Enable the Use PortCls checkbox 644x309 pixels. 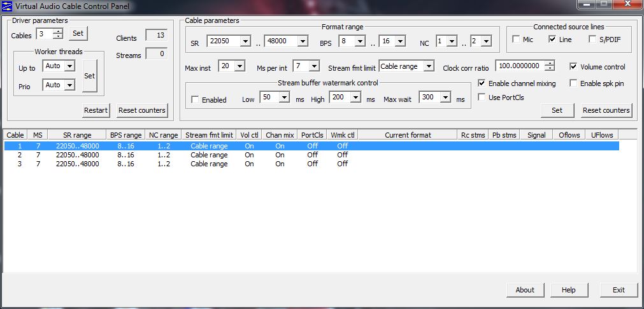click(x=482, y=97)
